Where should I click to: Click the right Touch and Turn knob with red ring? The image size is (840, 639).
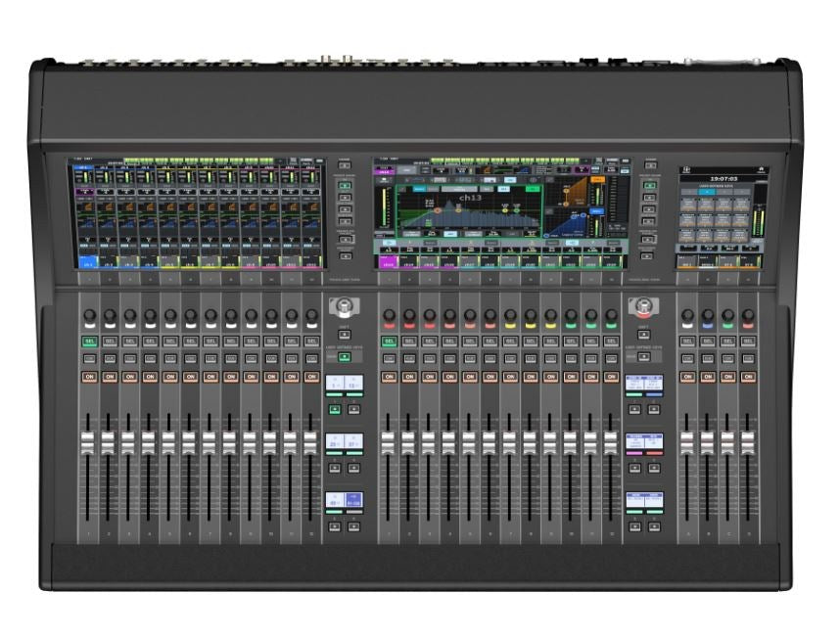[x=643, y=307]
